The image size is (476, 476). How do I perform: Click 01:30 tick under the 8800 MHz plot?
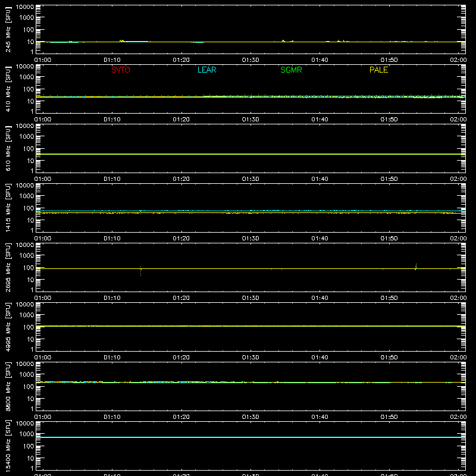pos(250,417)
